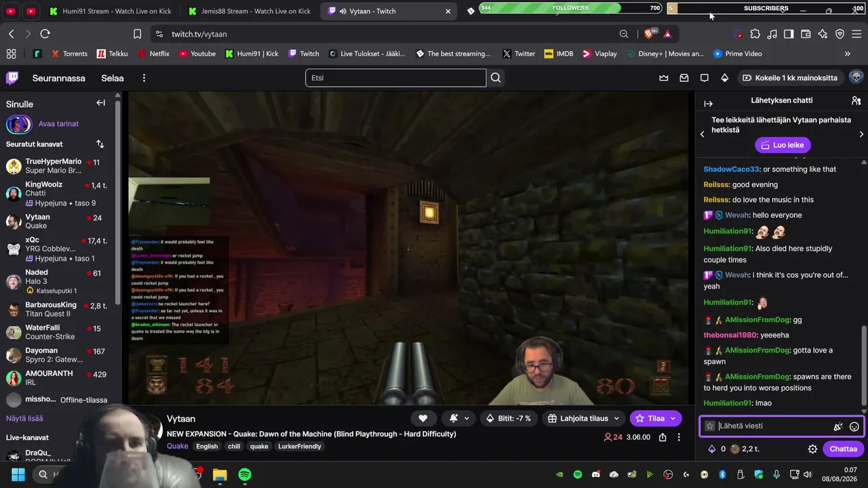Viewport: 868px width, 488px height.
Task: Show more bookmarks overflow chevron
Action: click(x=847, y=54)
